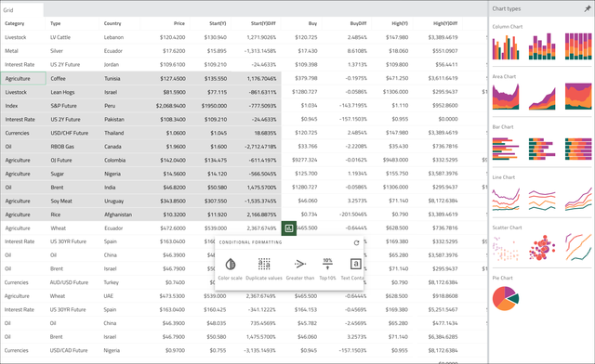This screenshot has height=364, width=595.
Task: Click the High(Y) column header
Action: [x=400, y=23]
